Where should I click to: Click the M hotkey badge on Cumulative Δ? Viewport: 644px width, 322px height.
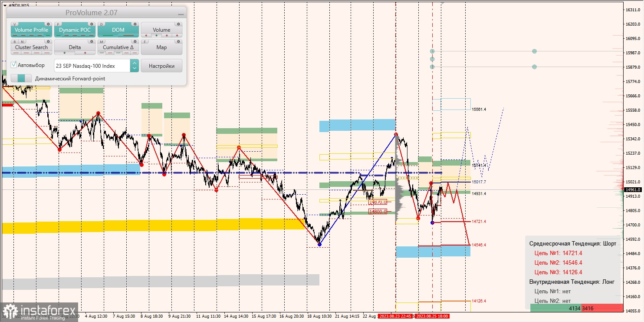point(102,42)
